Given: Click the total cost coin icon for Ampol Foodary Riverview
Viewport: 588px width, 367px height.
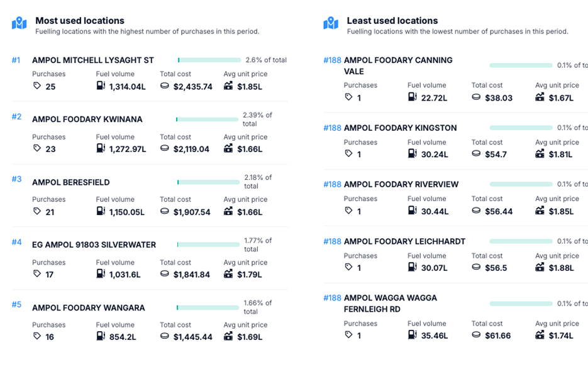Looking at the screenshot, I should pyautogui.click(x=476, y=211).
